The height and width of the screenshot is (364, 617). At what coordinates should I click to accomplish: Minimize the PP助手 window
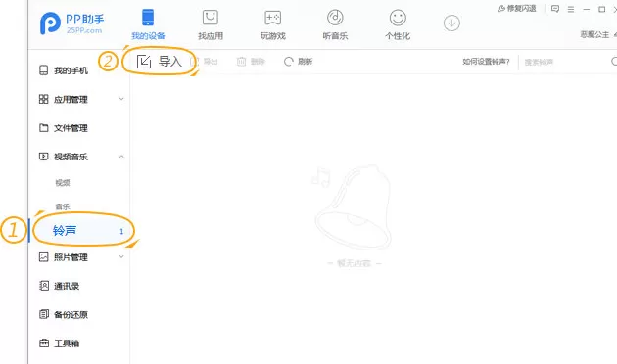[587, 9]
